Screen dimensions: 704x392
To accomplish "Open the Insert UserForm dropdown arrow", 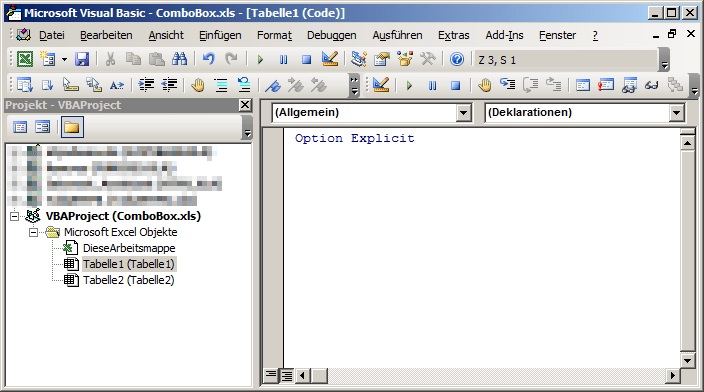I will (64, 59).
